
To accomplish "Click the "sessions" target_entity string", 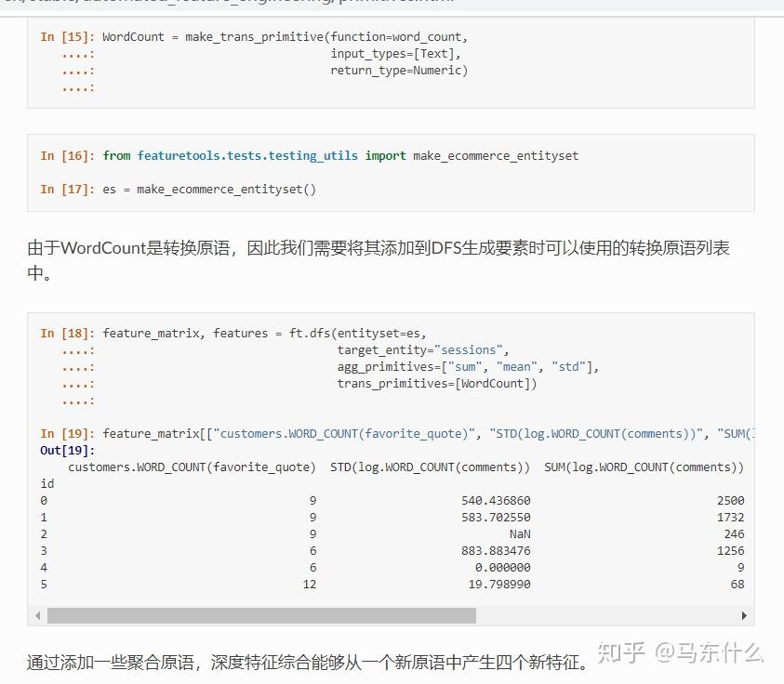I will (470, 349).
